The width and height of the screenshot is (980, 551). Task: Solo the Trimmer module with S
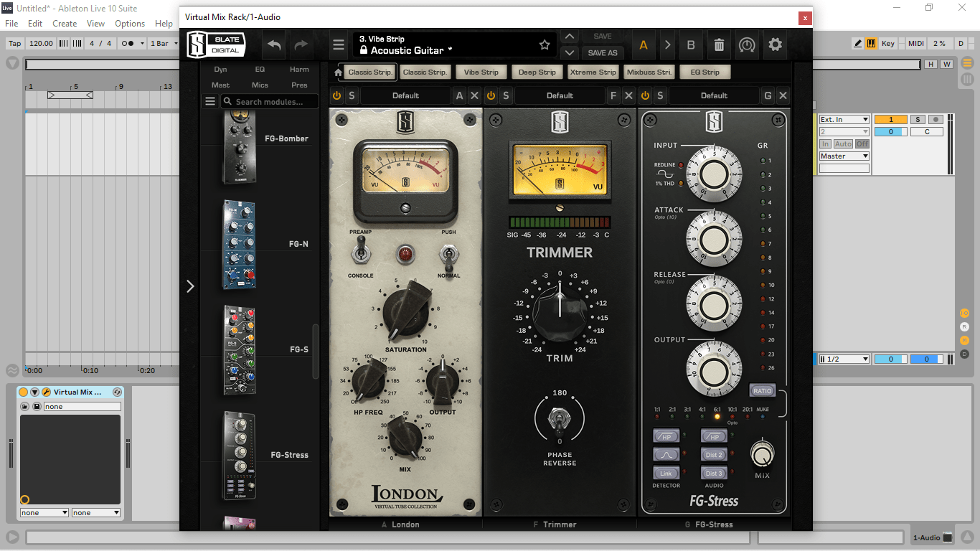tap(506, 95)
